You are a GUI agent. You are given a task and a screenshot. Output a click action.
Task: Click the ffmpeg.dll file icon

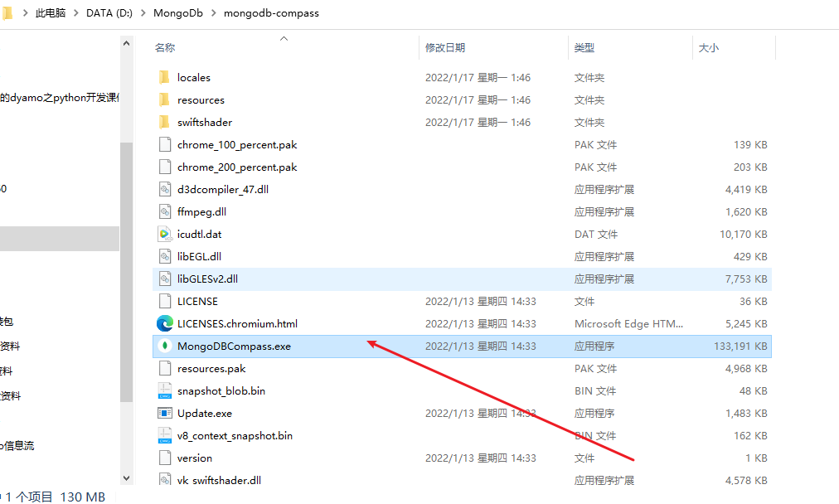[x=165, y=212]
